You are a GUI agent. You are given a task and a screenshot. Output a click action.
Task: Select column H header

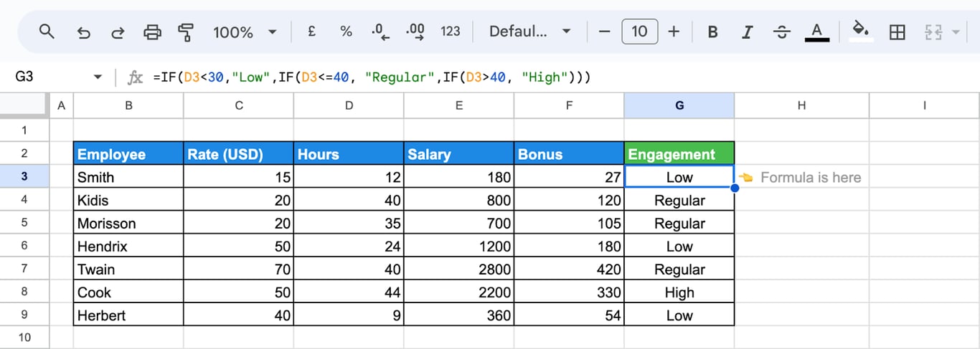801,105
